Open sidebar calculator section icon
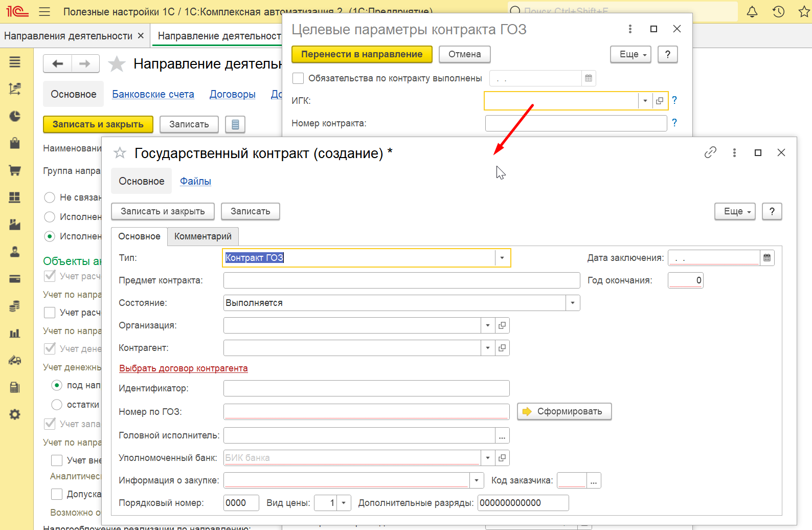The width and height of the screenshot is (812, 530). [15, 387]
